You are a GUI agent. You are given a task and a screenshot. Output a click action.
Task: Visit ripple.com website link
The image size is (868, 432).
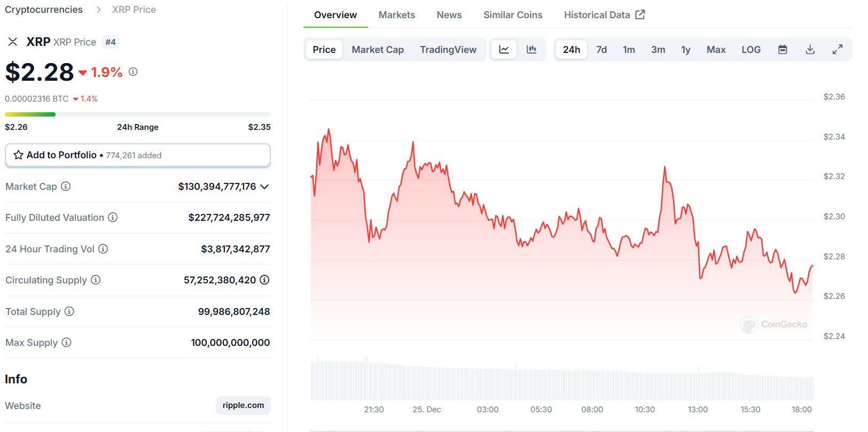coord(243,405)
